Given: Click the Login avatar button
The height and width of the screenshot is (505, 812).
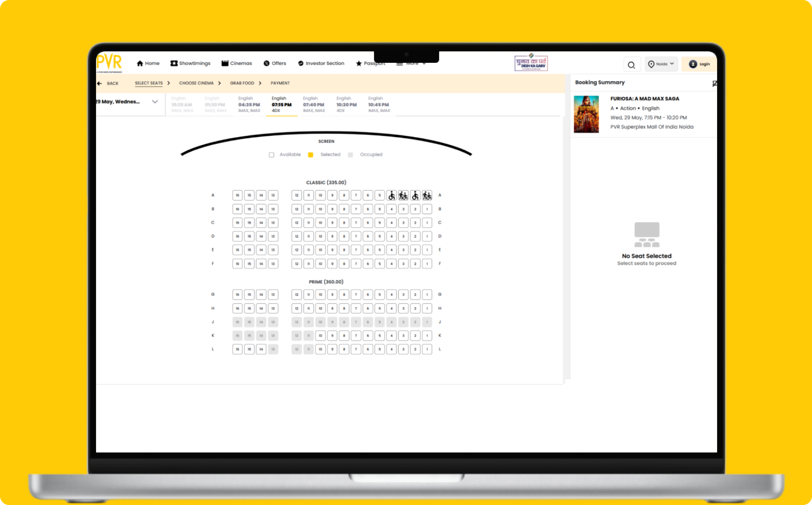Looking at the screenshot, I should pyautogui.click(x=699, y=64).
